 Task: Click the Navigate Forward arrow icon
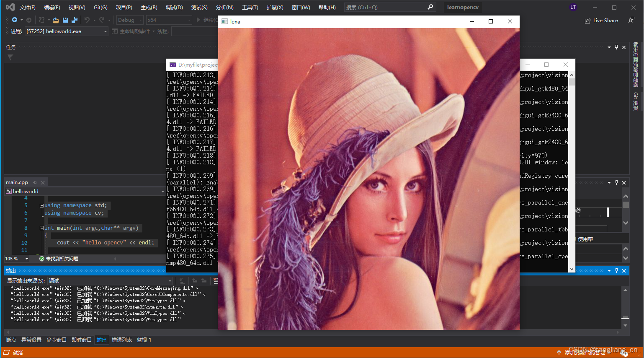point(29,20)
